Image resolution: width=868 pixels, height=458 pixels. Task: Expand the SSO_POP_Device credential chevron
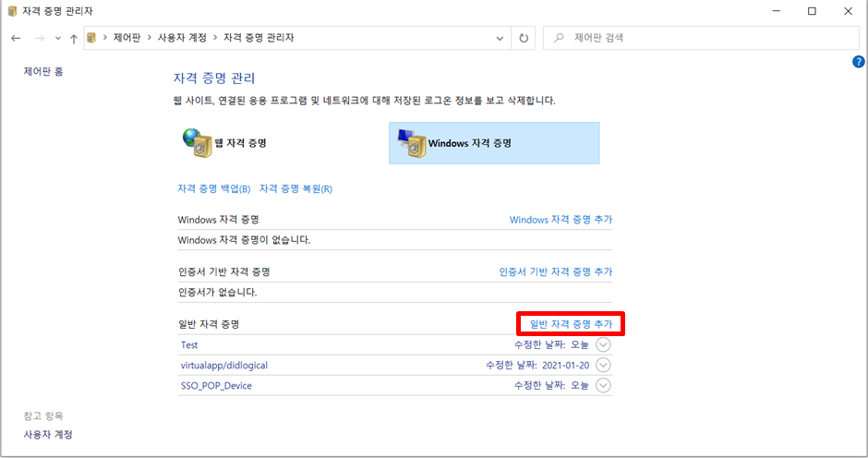tap(603, 385)
